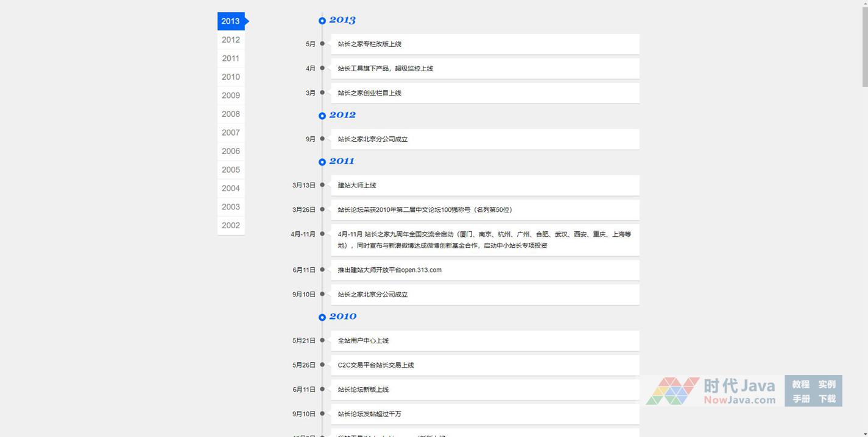This screenshot has height=437, width=868.
Task: Click the open.313.com platform event entry
Action: tap(485, 270)
